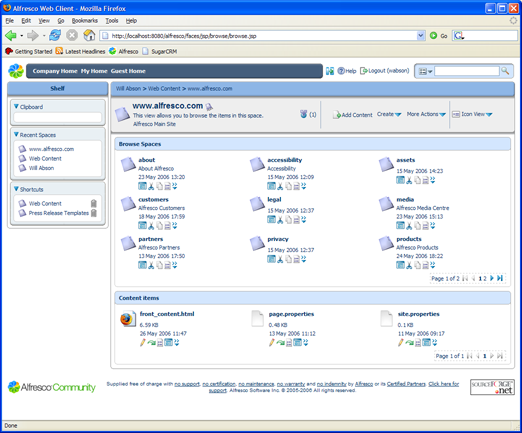The width and height of the screenshot is (522, 433).
Task: Click the search magnifier icon in the Alfresco header
Action: pyautogui.click(x=505, y=71)
